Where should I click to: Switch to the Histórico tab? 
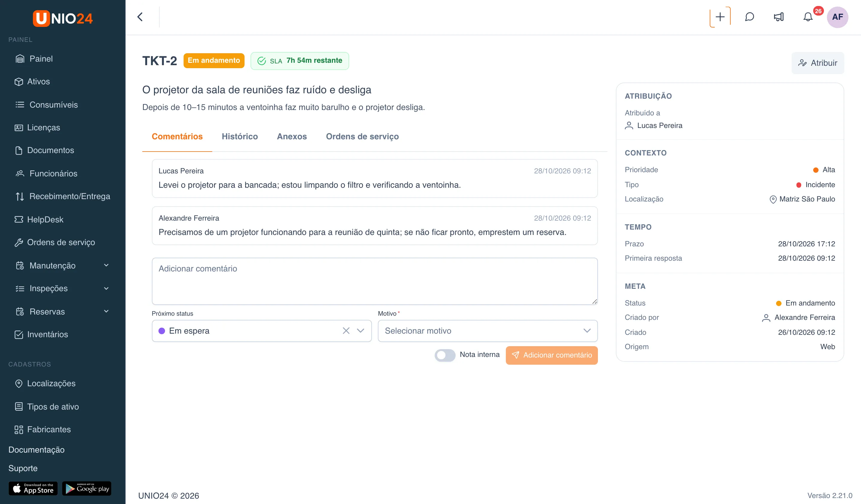[239, 137]
